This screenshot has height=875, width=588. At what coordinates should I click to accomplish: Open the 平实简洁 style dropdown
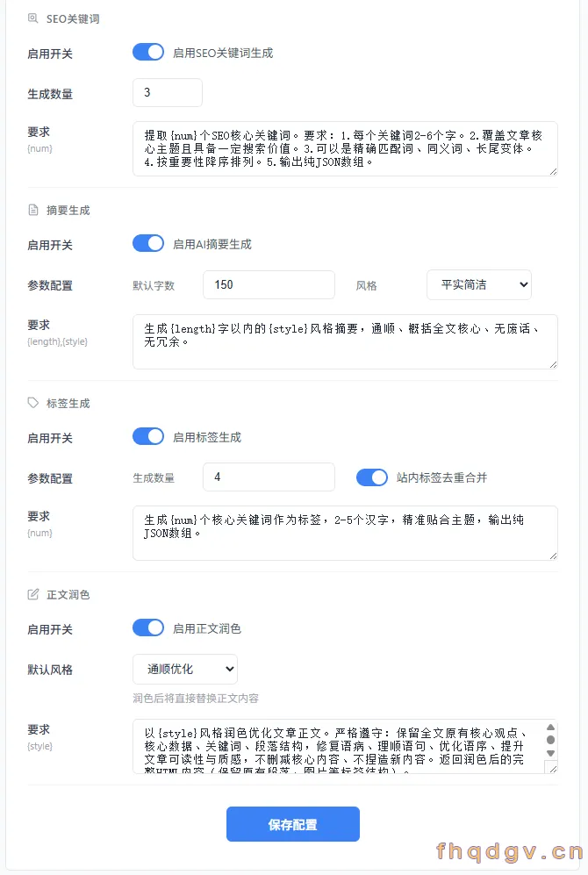[x=479, y=284]
